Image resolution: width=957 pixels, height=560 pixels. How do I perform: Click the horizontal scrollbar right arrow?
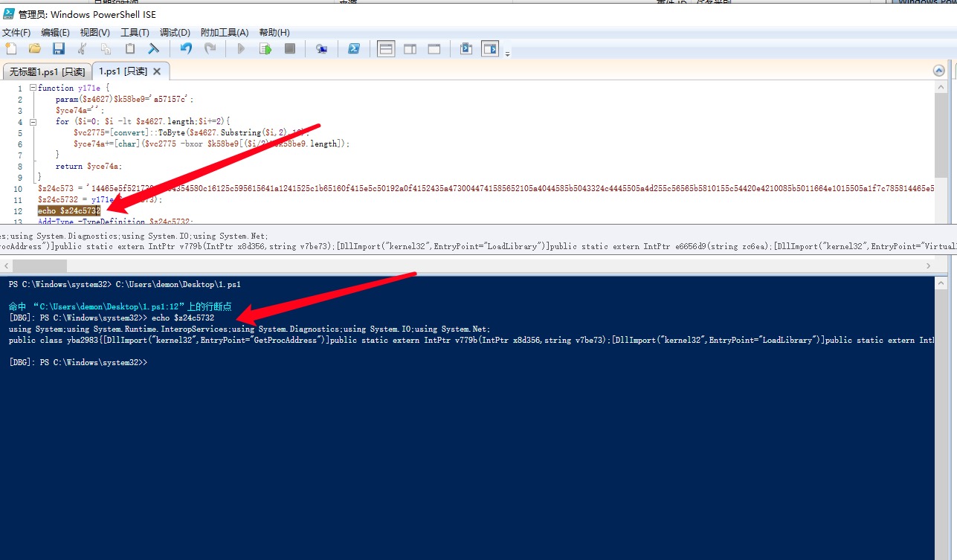click(x=929, y=265)
